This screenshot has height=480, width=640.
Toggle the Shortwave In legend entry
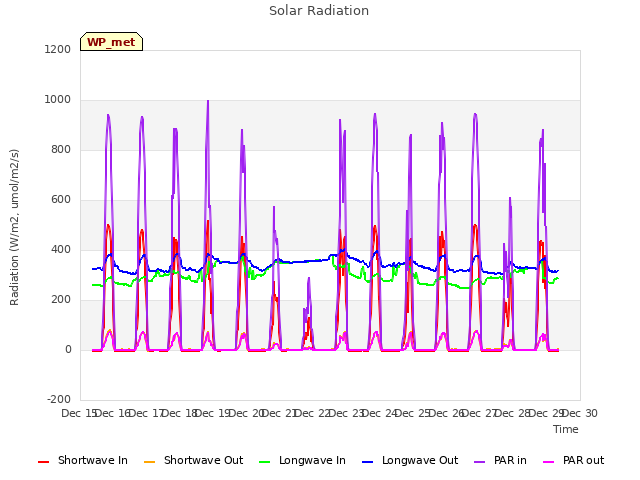point(83,460)
